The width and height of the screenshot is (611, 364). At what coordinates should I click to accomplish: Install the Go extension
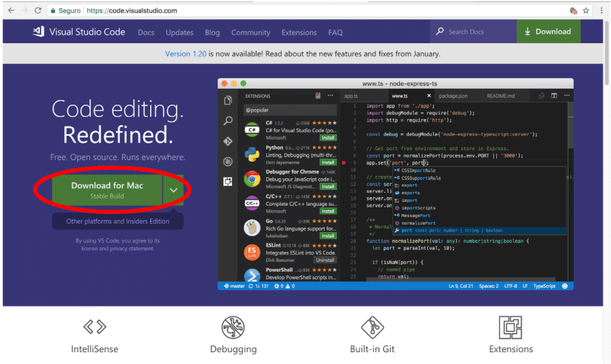pyautogui.click(x=328, y=236)
